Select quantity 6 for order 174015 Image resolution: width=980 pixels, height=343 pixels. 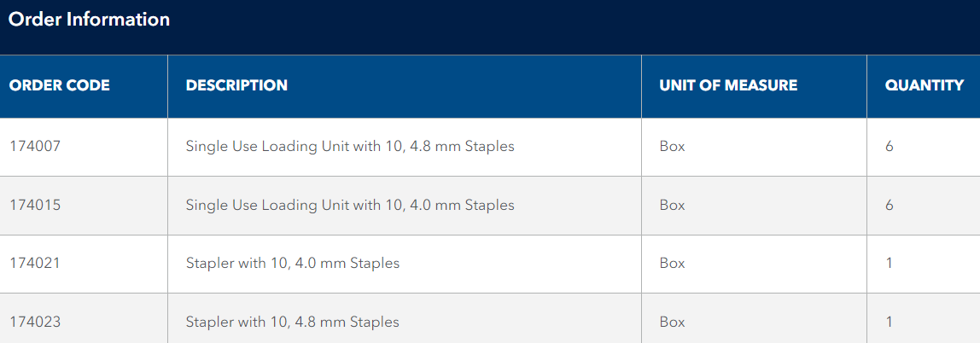pyautogui.click(x=890, y=205)
